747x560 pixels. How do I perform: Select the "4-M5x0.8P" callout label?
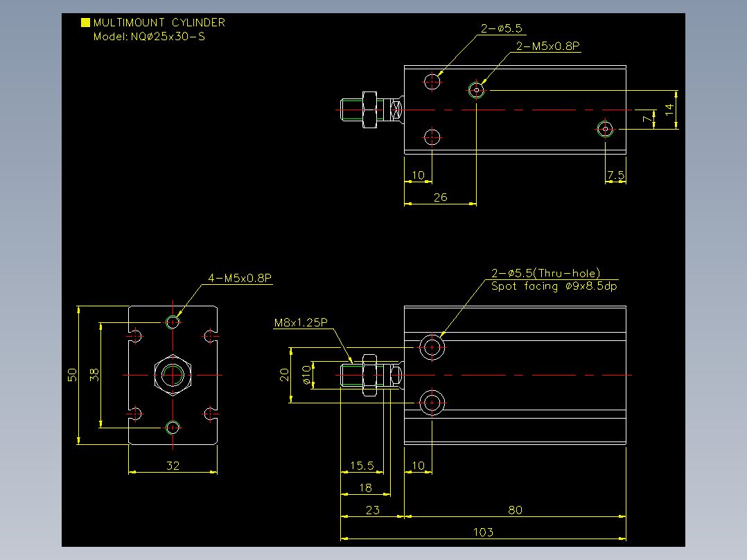(240, 278)
